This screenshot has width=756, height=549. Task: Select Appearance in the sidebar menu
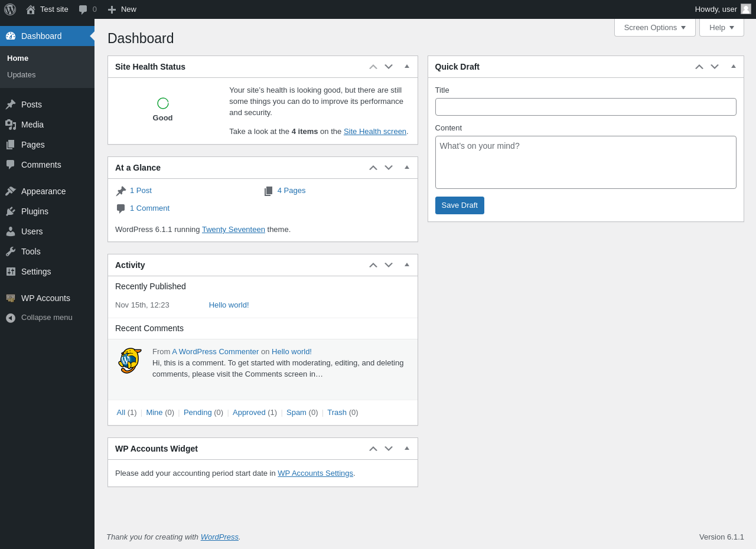pos(43,191)
